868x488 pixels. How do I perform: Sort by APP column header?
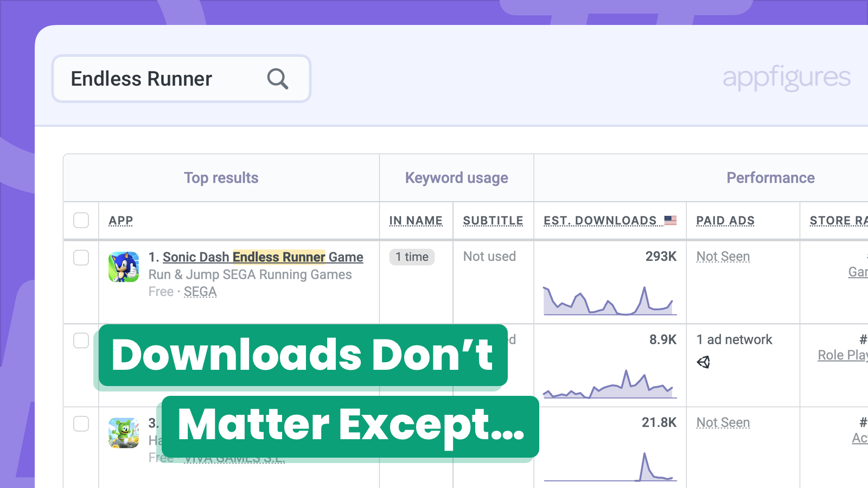(x=120, y=221)
